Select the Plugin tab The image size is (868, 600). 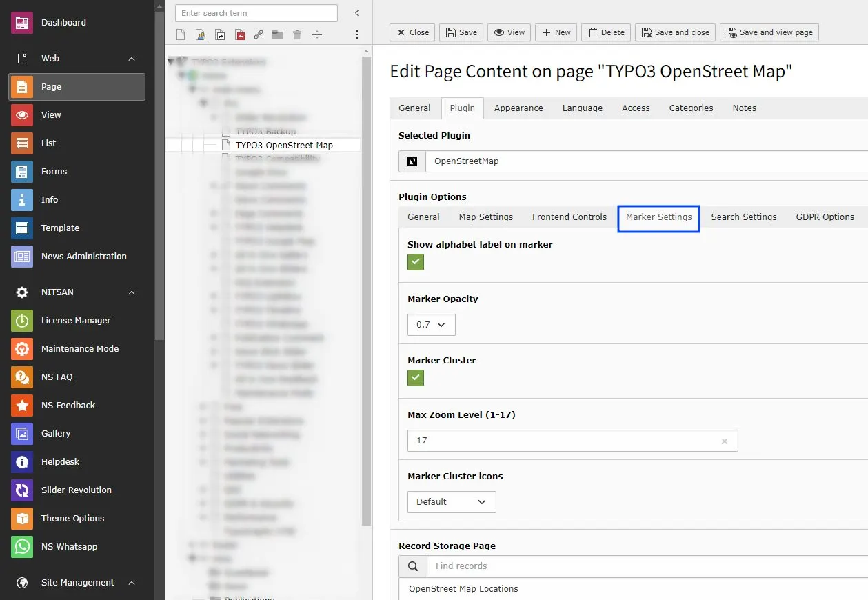463,108
